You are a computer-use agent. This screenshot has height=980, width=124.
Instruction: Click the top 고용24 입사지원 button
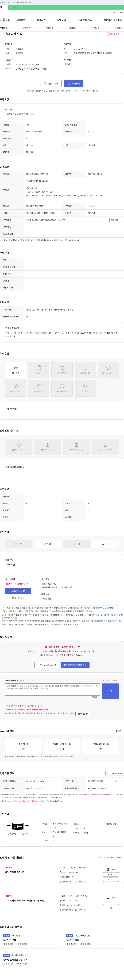74,83
